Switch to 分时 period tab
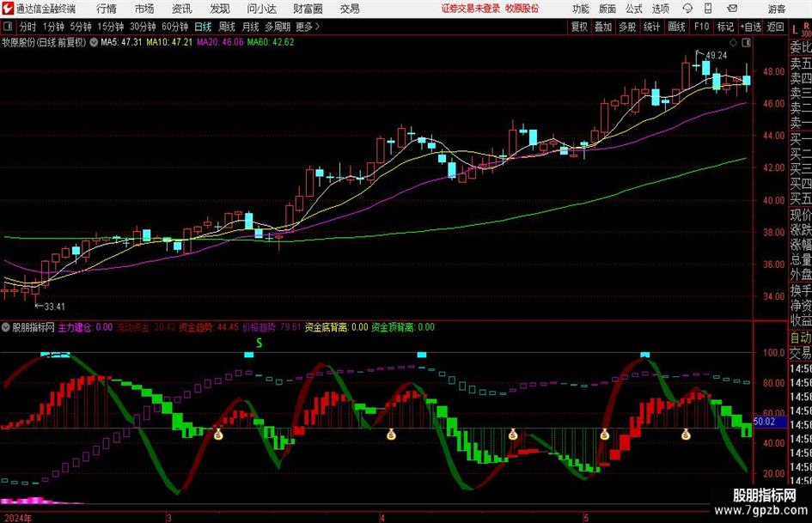The image size is (812, 523). click(x=28, y=27)
